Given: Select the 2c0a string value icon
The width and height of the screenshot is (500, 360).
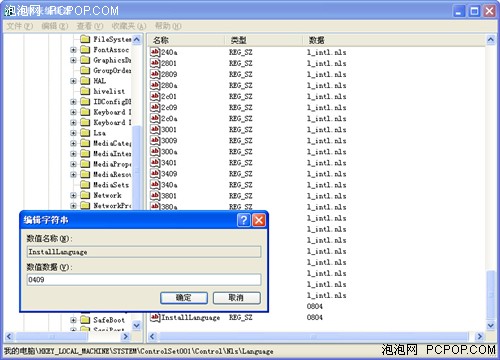Looking at the screenshot, I should coord(155,118).
